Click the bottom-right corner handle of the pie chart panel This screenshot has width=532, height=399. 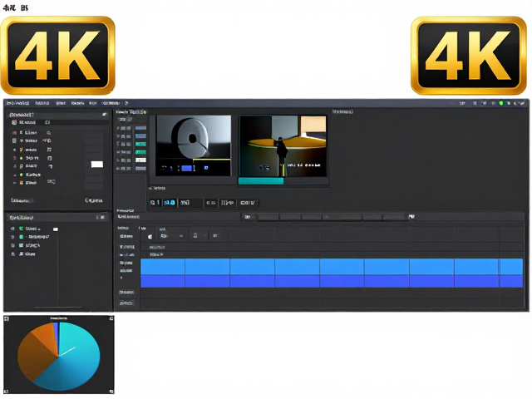[x=111, y=392]
